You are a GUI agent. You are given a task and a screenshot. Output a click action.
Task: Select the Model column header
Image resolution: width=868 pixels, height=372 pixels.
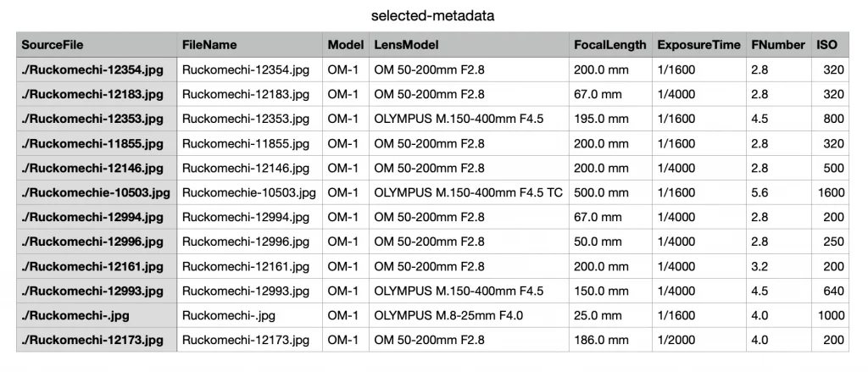[344, 45]
